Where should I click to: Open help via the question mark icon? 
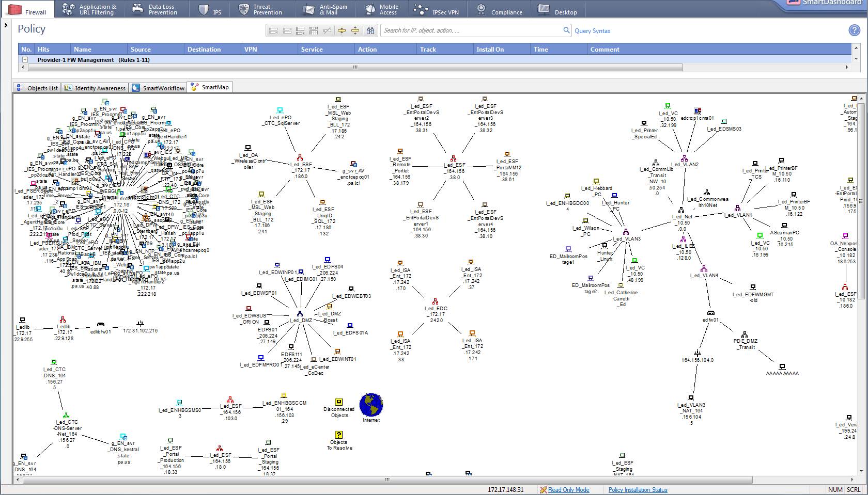(x=854, y=30)
